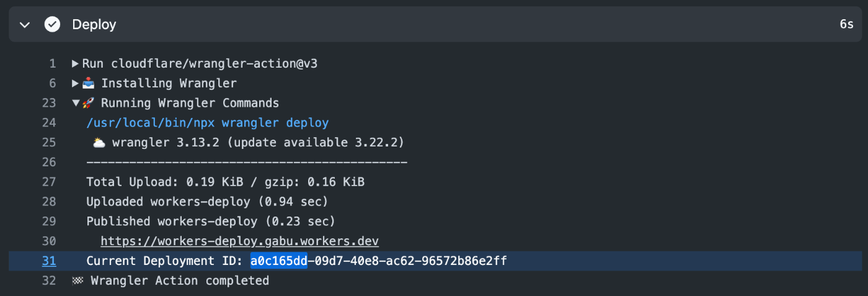The width and height of the screenshot is (868, 296).
Task: Expand the Installing Wrangler log group
Action: pyautogui.click(x=76, y=83)
